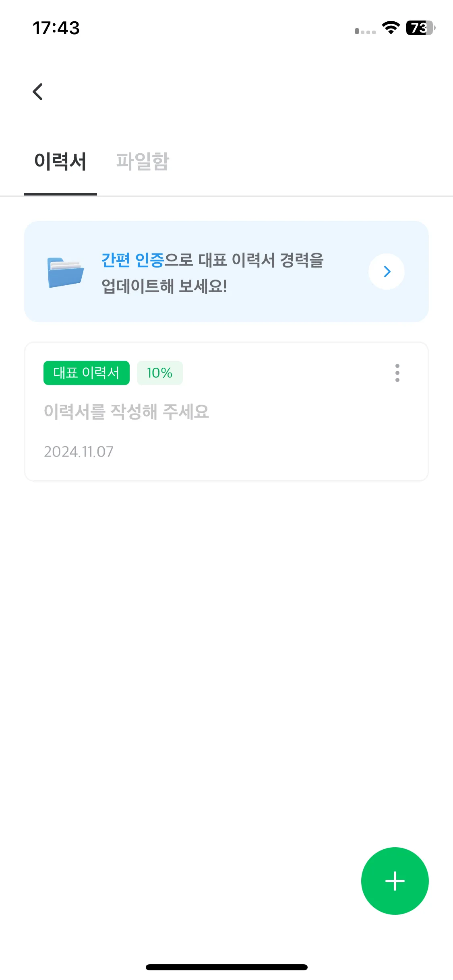Tap the back arrow icon
453x980 pixels.
point(38,92)
